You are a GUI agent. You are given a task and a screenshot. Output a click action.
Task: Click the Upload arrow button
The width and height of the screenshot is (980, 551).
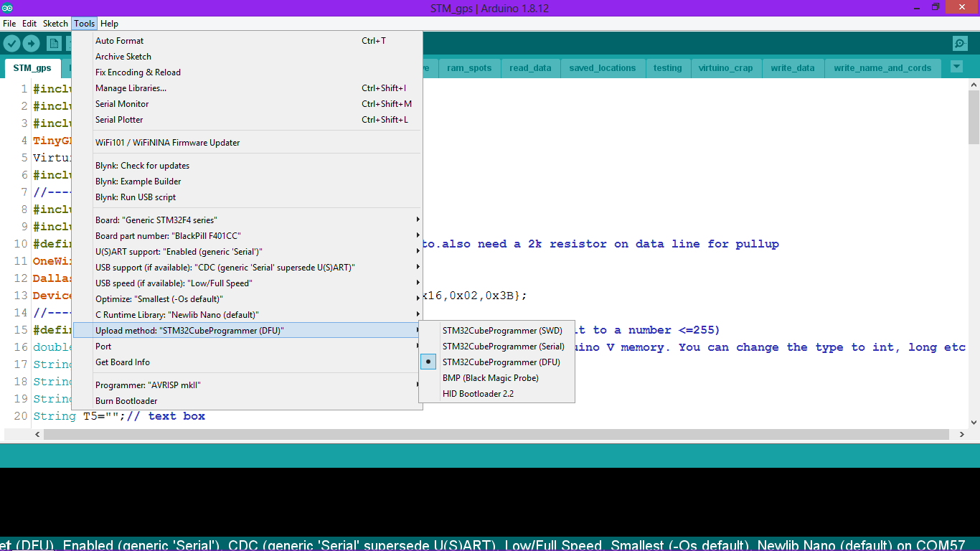tap(31, 43)
